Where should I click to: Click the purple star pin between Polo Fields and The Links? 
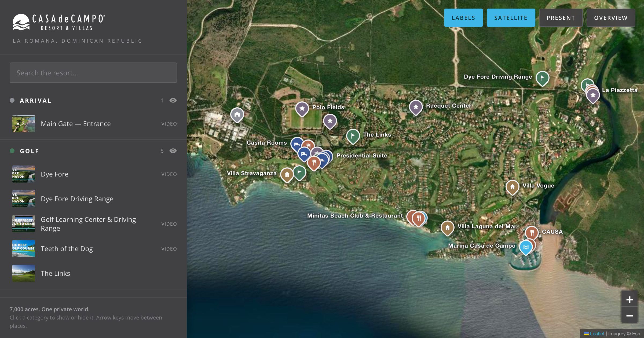tap(330, 121)
